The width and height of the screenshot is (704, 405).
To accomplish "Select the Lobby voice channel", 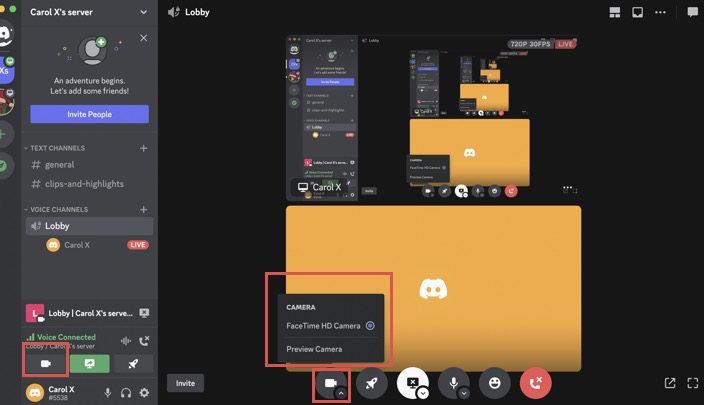I will coord(89,226).
